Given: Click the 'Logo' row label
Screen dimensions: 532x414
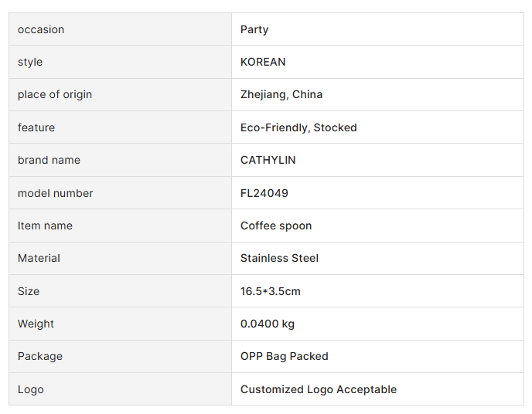Looking at the screenshot, I should 31,389.
